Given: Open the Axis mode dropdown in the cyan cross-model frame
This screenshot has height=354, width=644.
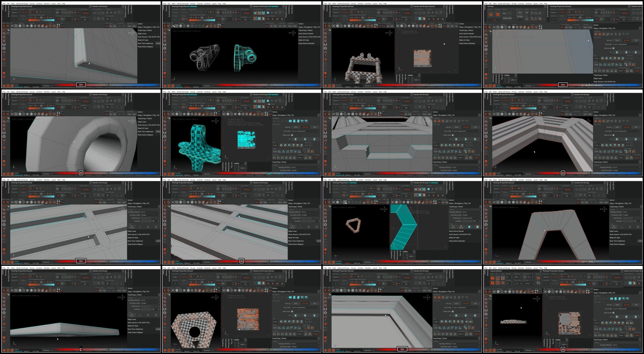Looking at the screenshot, I should point(305,131).
